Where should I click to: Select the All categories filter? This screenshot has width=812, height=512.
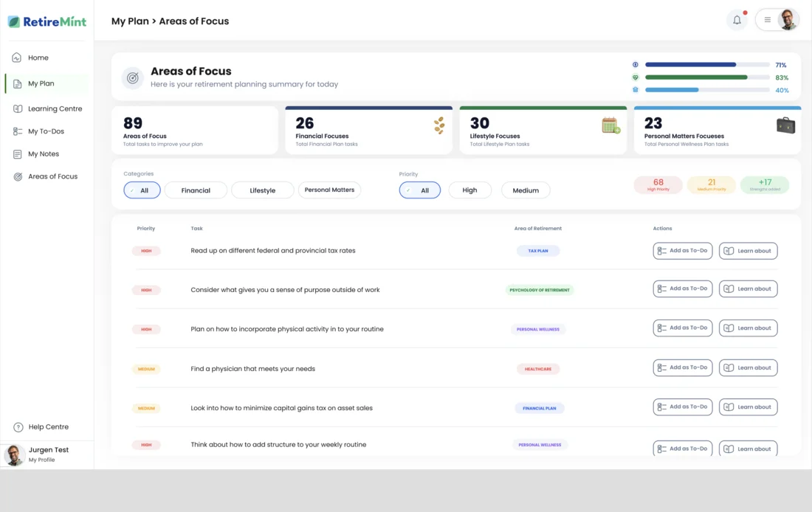point(142,190)
